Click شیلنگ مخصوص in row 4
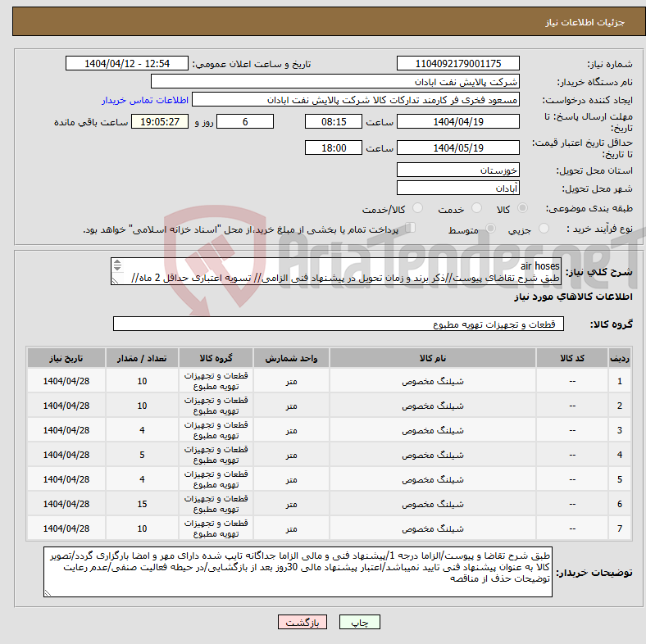The width and height of the screenshot is (646, 644). (433, 455)
